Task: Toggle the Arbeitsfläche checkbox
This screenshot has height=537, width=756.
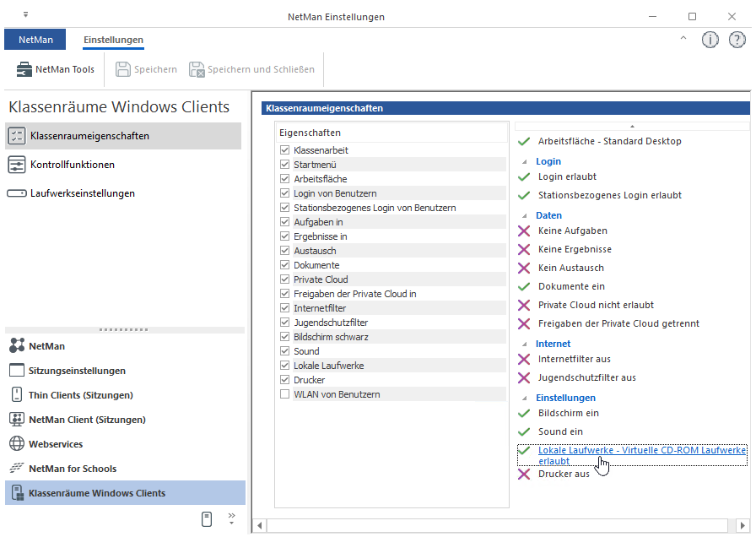Action: 284,179
